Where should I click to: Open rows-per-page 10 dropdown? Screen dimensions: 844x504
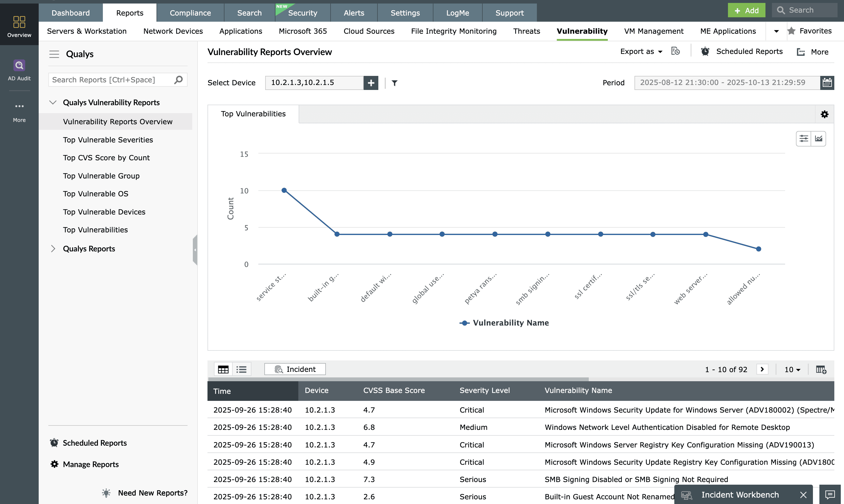792,369
